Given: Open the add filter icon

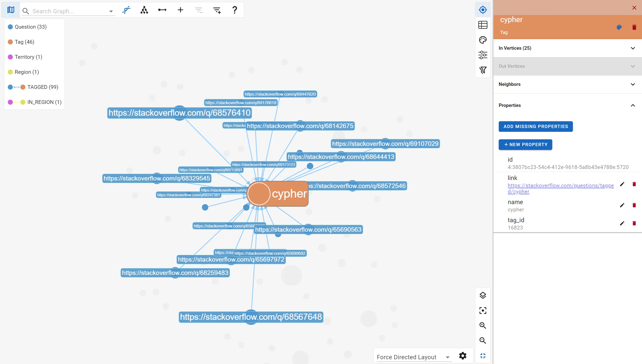Looking at the screenshot, I should pos(217,10).
